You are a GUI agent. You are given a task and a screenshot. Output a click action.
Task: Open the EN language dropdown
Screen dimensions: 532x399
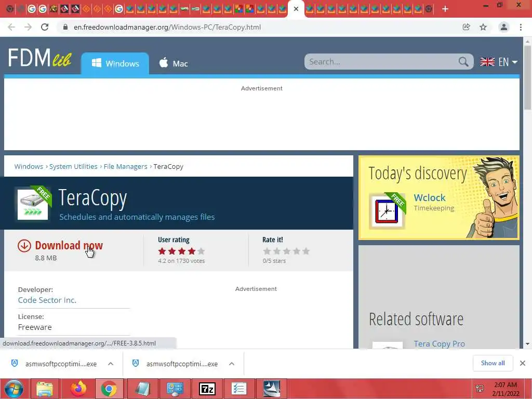[x=499, y=62]
